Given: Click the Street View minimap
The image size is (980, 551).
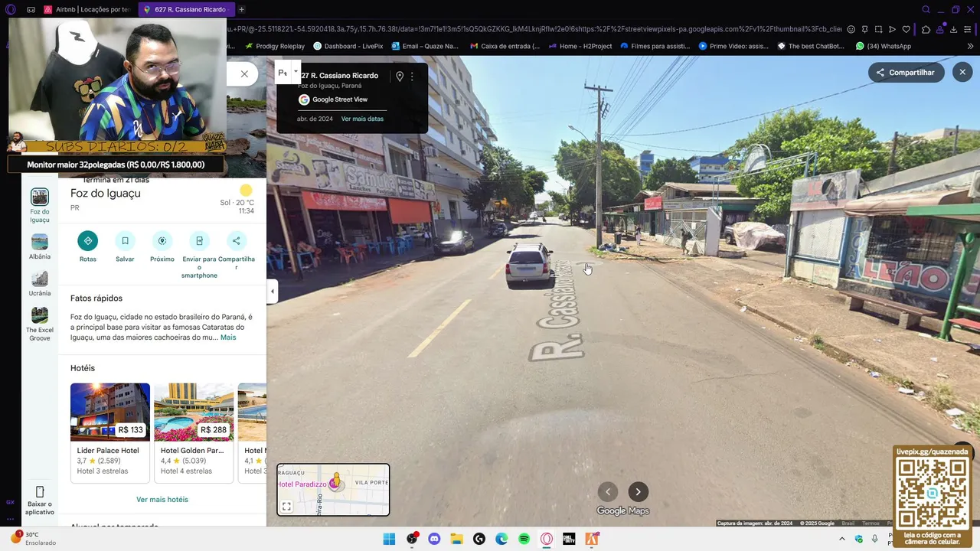Looking at the screenshot, I should [333, 490].
